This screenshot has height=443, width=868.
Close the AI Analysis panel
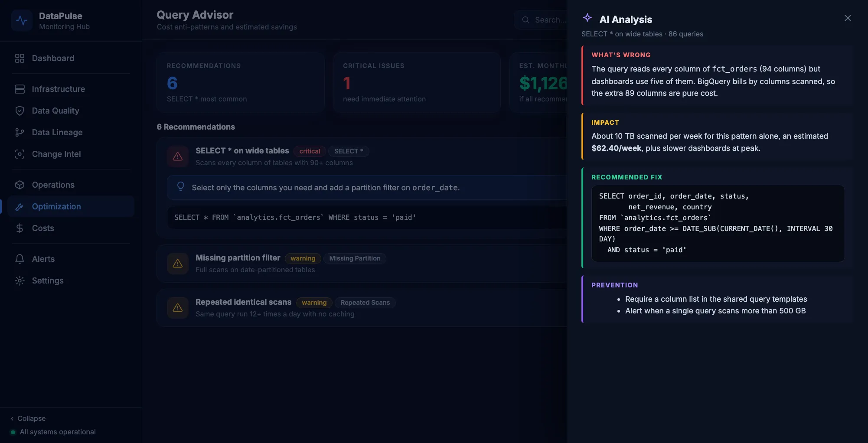tap(848, 18)
